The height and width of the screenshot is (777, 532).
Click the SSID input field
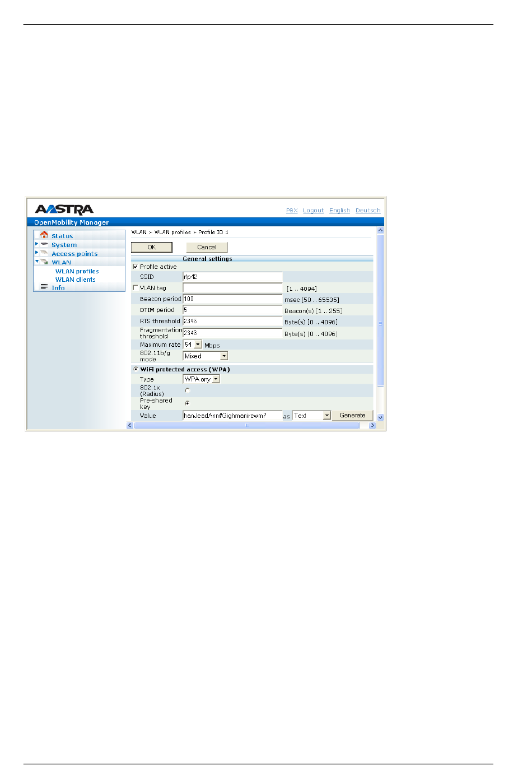point(232,277)
